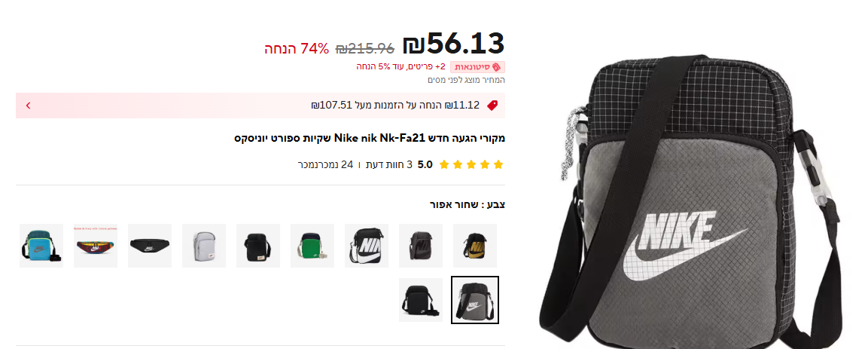Viewport: 868px width, 349px height.
Task: Click the selected black gray bag thumbnail
Action: (475, 300)
